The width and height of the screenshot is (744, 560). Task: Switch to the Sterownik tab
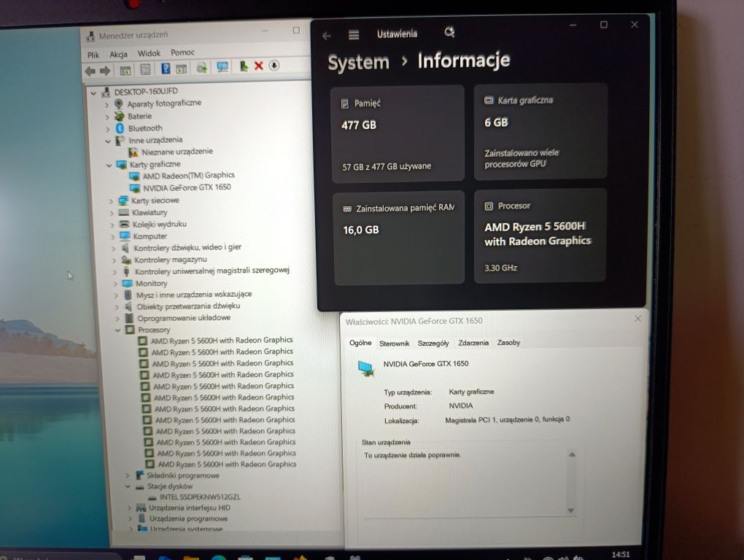395,343
